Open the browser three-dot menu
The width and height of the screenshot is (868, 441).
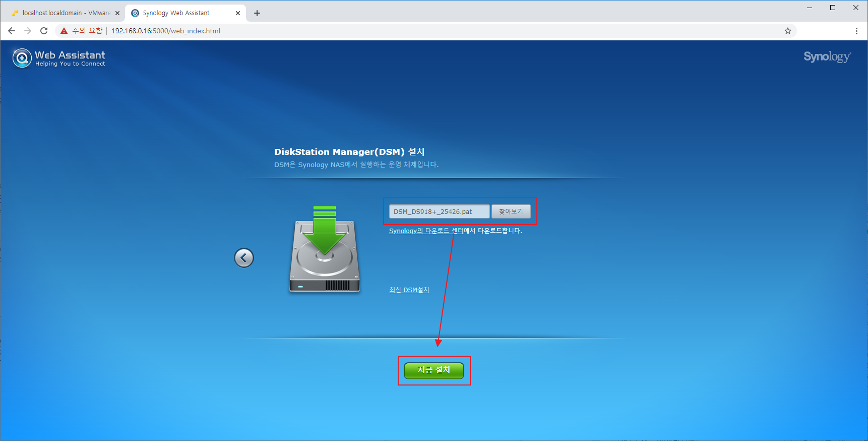[856, 31]
